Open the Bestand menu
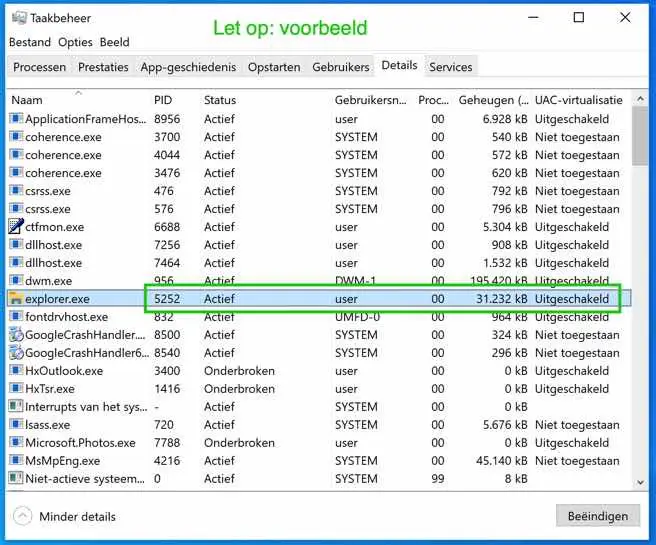The width and height of the screenshot is (656, 545). [30, 42]
